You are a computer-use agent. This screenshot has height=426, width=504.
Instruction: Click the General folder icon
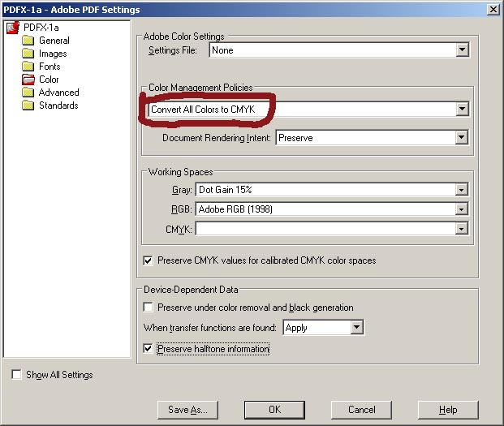coord(28,41)
